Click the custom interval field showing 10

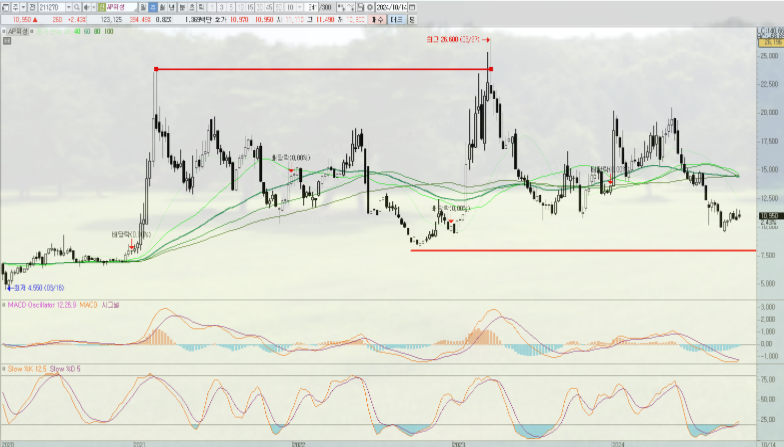290,8
